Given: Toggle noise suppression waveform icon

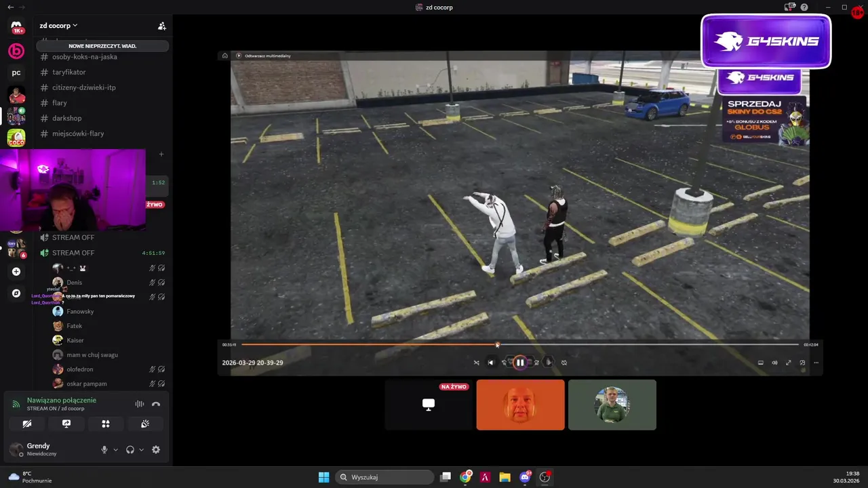Looking at the screenshot, I should (140, 404).
